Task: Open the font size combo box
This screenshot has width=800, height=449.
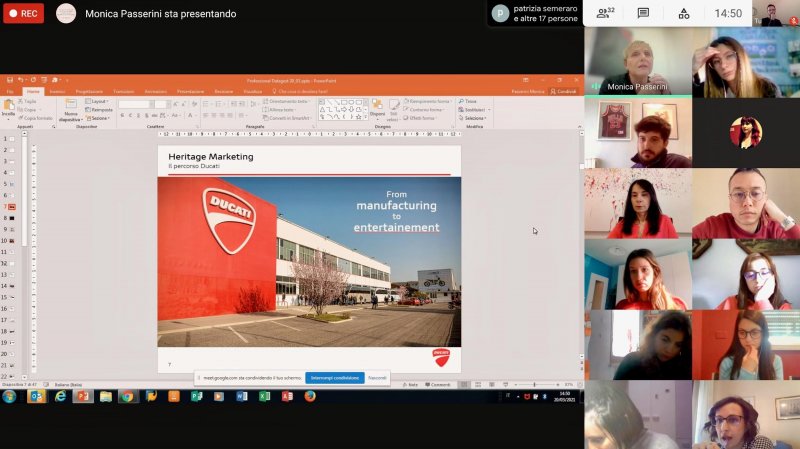Action: [162, 104]
